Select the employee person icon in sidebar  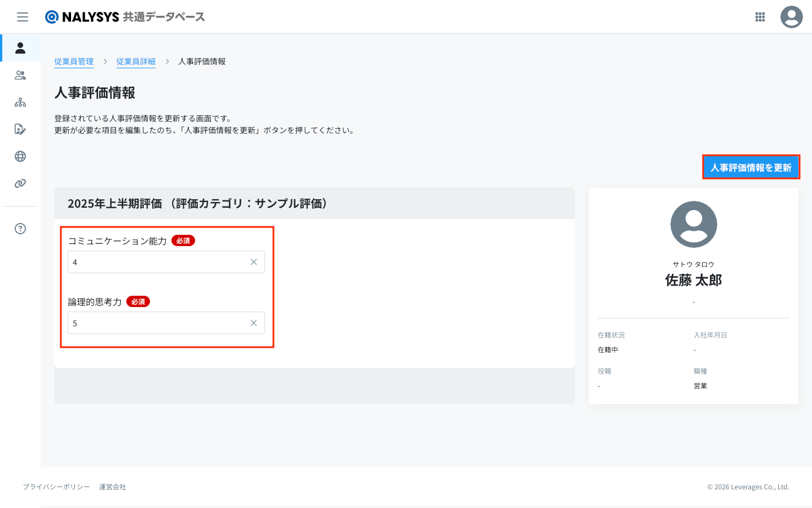pyautogui.click(x=20, y=48)
